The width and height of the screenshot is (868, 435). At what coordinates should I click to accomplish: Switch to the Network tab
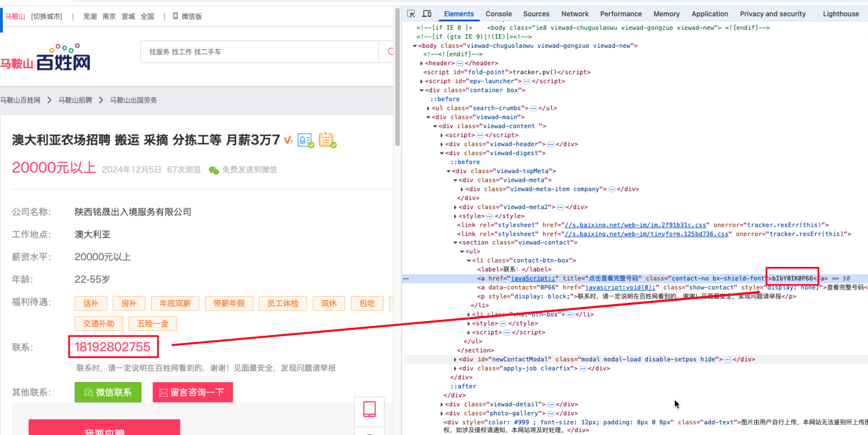[575, 14]
